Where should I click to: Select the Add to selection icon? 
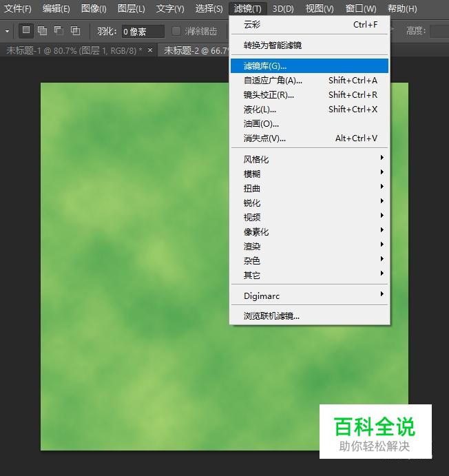(x=42, y=31)
